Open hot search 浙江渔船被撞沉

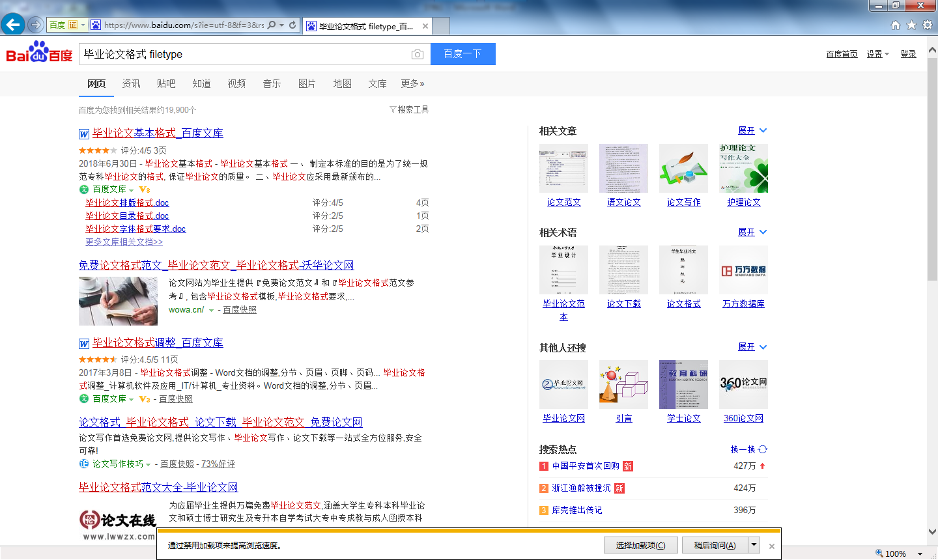coord(582,488)
